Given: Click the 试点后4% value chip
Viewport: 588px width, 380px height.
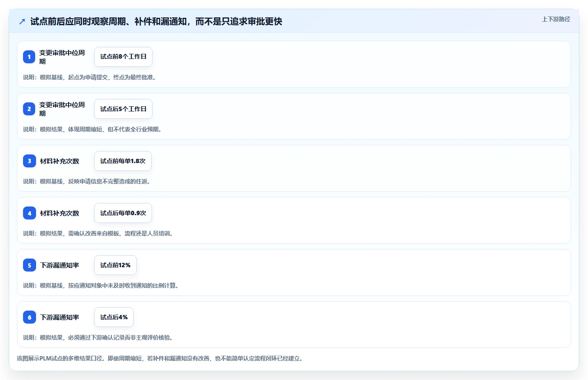Looking at the screenshot, I should tap(114, 317).
